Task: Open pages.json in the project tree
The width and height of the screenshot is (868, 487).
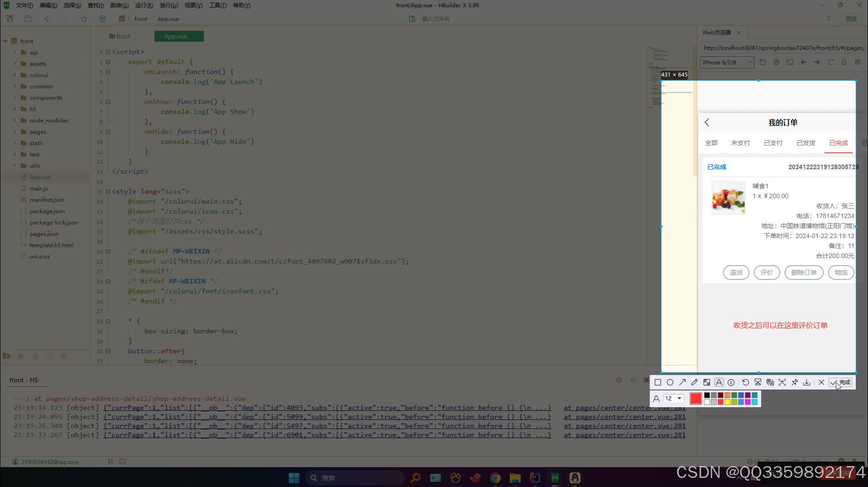Action: point(44,234)
